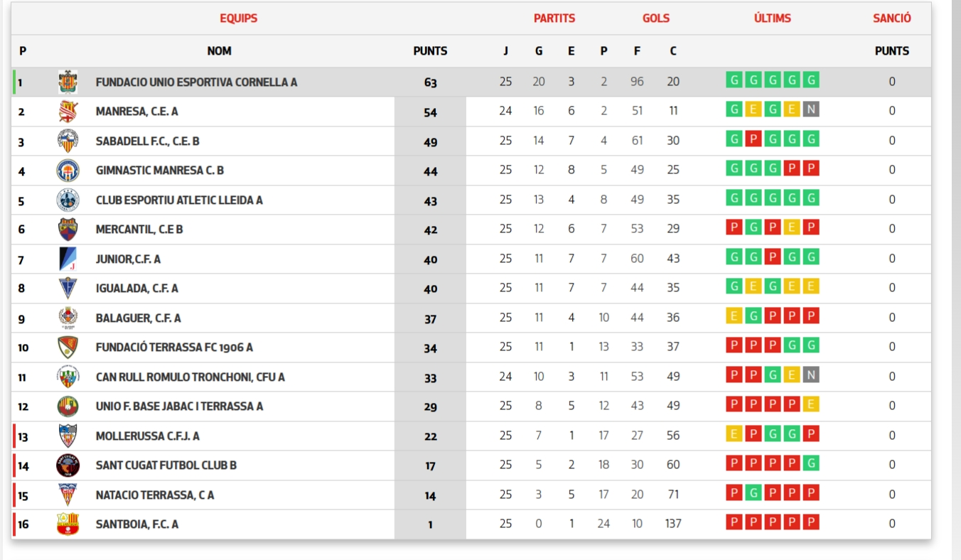The height and width of the screenshot is (560, 961).
Task: Click Cornella's first green G result badge
Action: pos(734,80)
